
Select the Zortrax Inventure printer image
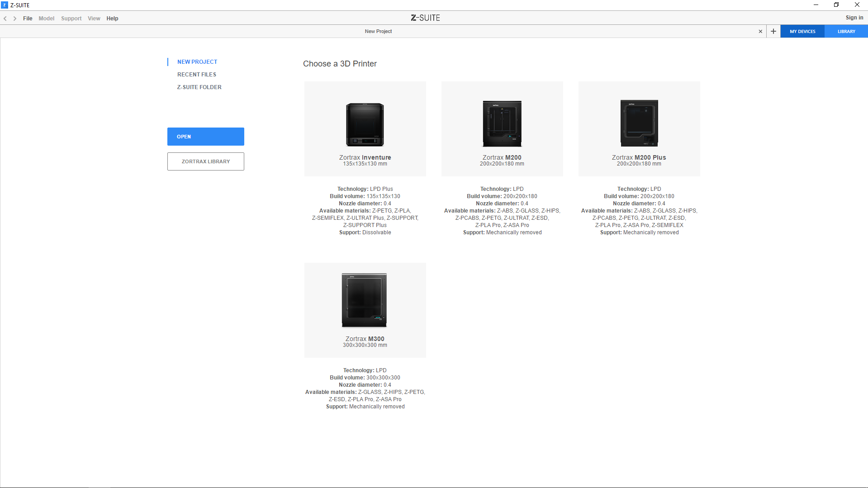365,124
